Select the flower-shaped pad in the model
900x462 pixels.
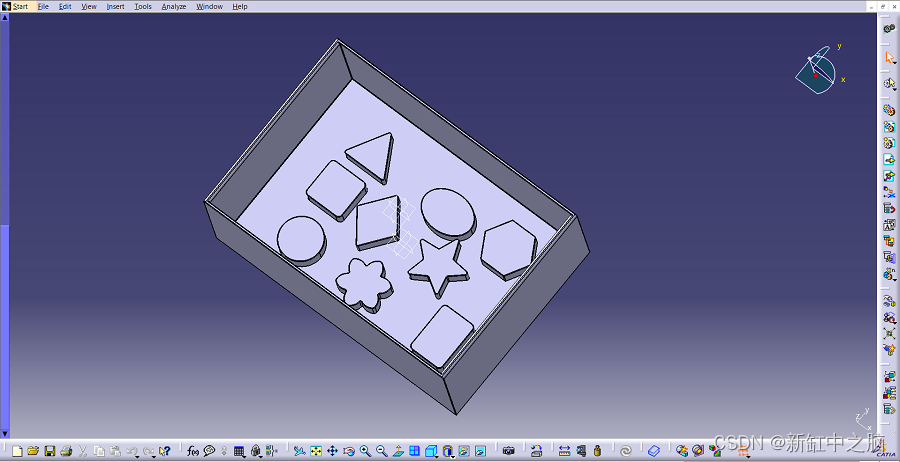pyautogui.click(x=364, y=284)
